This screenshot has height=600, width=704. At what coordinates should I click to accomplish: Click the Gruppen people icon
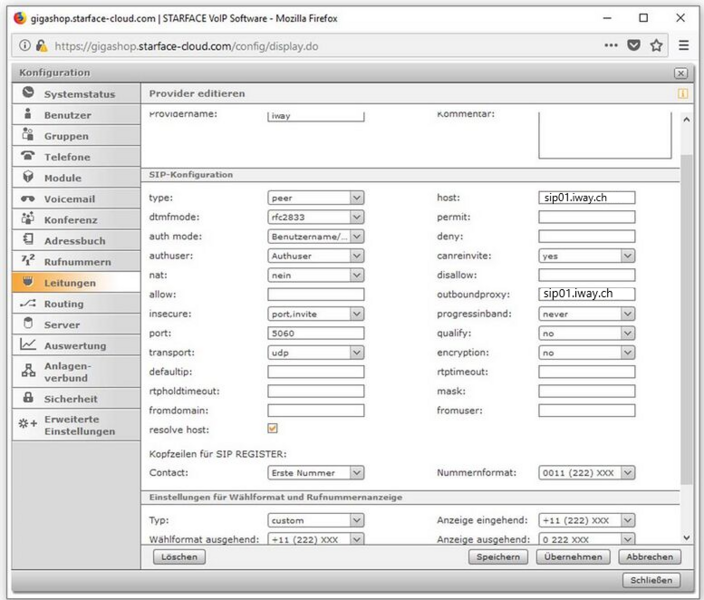(x=28, y=134)
